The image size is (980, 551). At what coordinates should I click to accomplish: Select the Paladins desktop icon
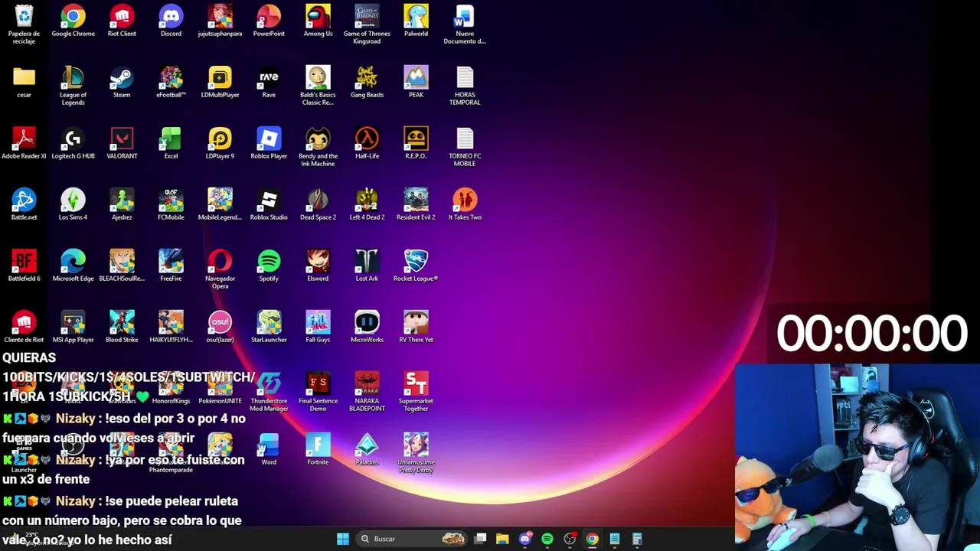pos(367,450)
